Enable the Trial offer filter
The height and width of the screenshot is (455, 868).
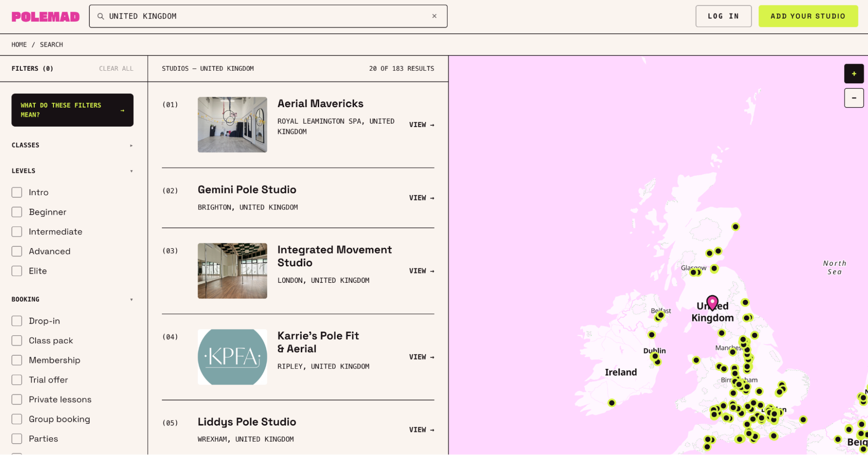coord(17,380)
